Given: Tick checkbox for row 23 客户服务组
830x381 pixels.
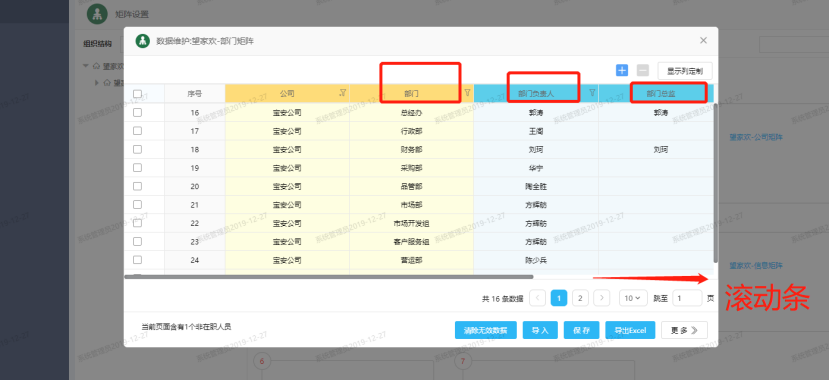Looking at the screenshot, I should pos(138,241).
